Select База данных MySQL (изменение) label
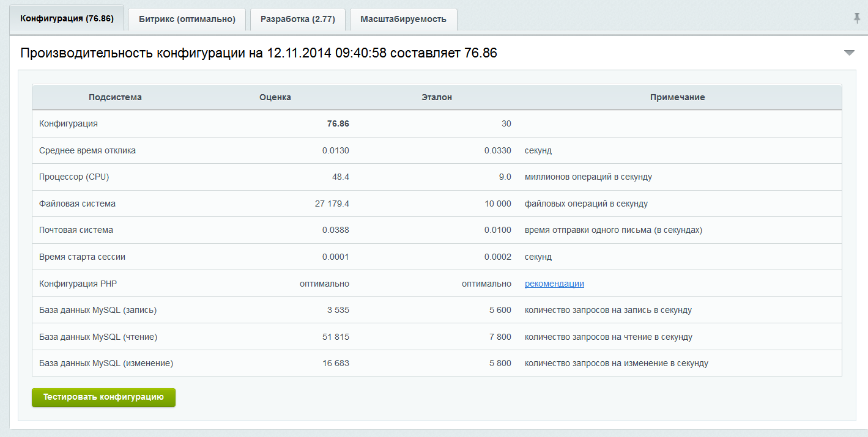868x437 pixels. click(106, 363)
